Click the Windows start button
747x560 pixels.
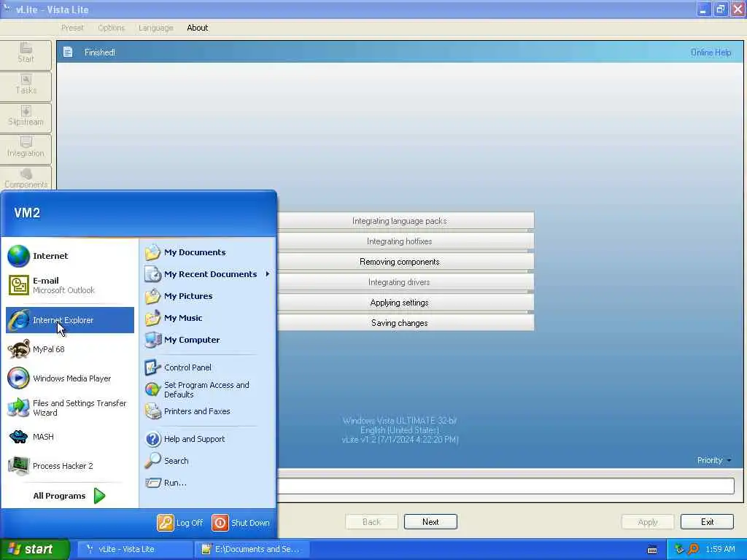coord(35,549)
